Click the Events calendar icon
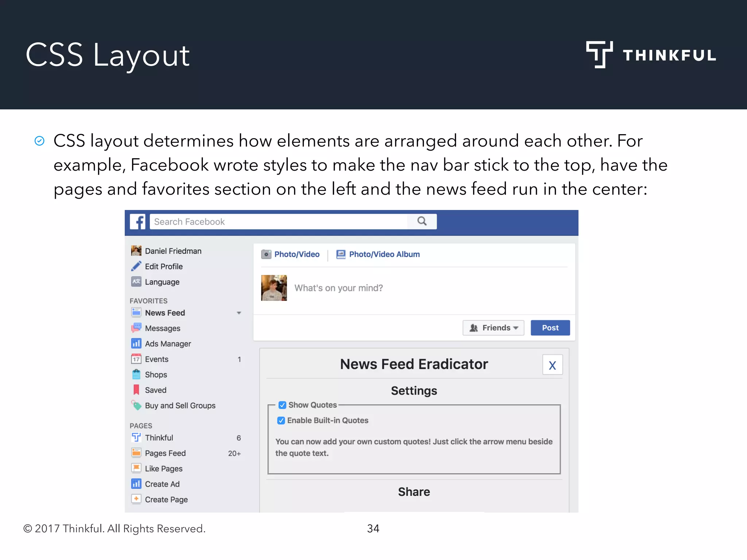 point(136,359)
